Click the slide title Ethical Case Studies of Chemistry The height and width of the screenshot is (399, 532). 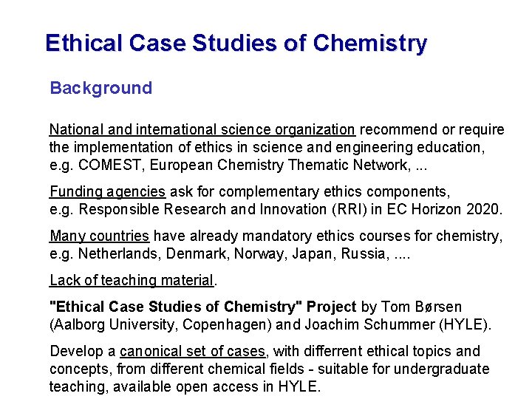(236, 44)
